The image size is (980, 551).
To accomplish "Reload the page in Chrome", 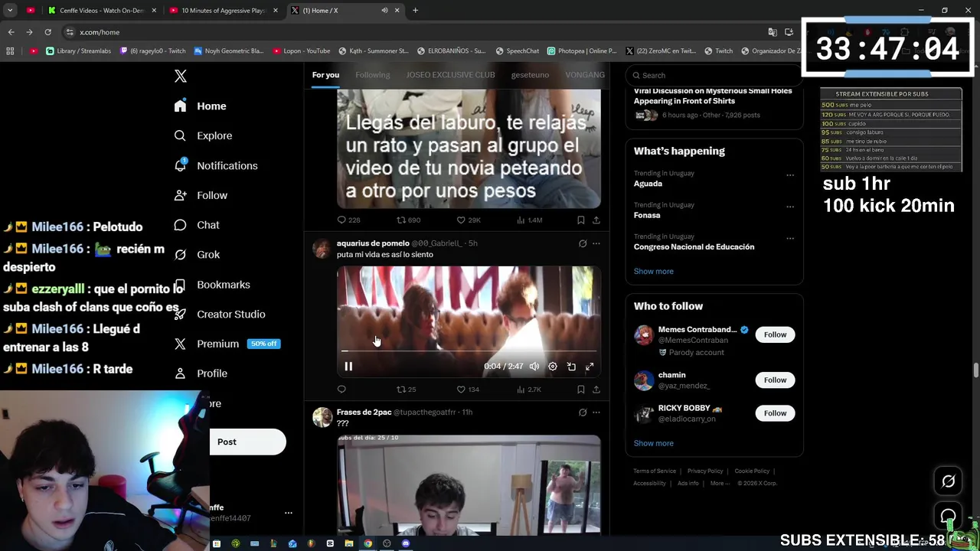I will click(47, 32).
